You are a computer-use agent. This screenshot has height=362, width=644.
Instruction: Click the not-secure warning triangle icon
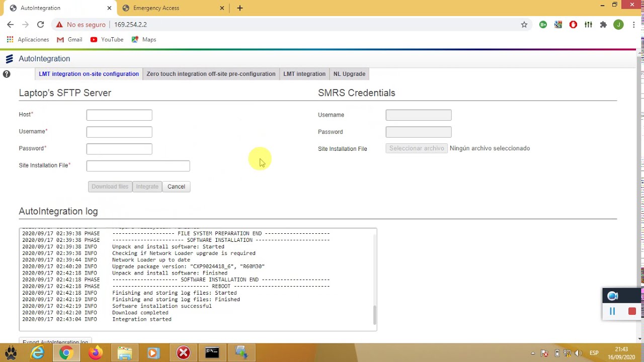pyautogui.click(x=59, y=24)
